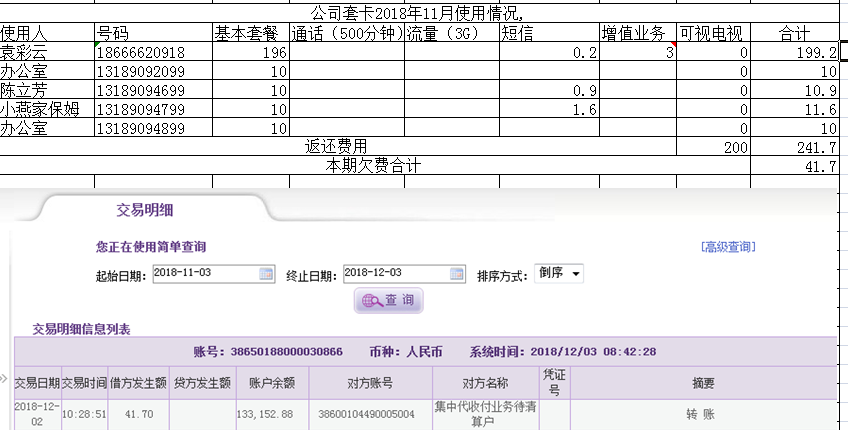Click the 查询 search button
The width and height of the screenshot is (848, 430).
tap(389, 300)
